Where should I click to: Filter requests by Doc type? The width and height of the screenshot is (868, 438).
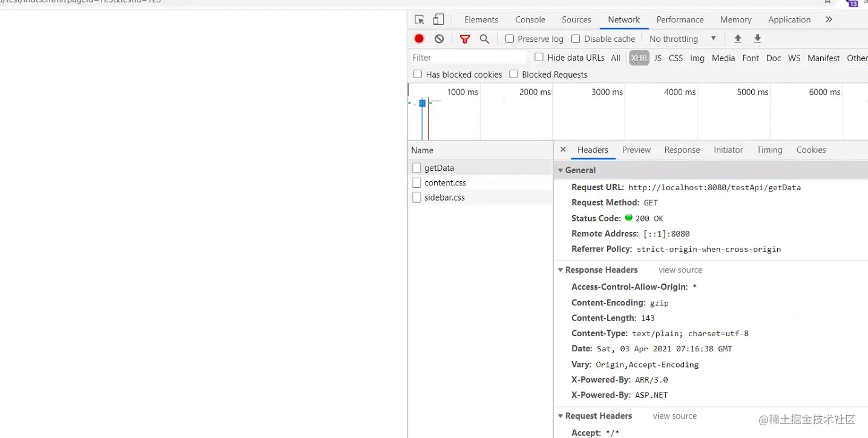(x=774, y=58)
